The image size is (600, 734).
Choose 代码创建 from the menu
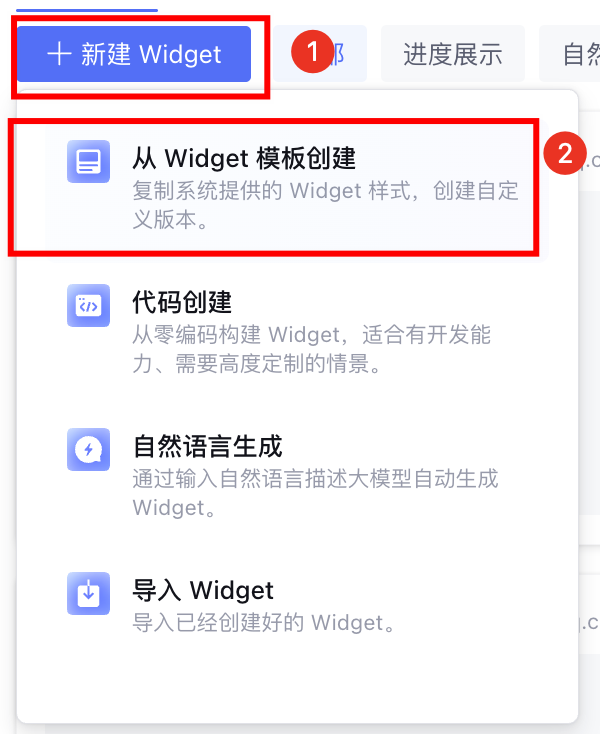coord(296,331)
